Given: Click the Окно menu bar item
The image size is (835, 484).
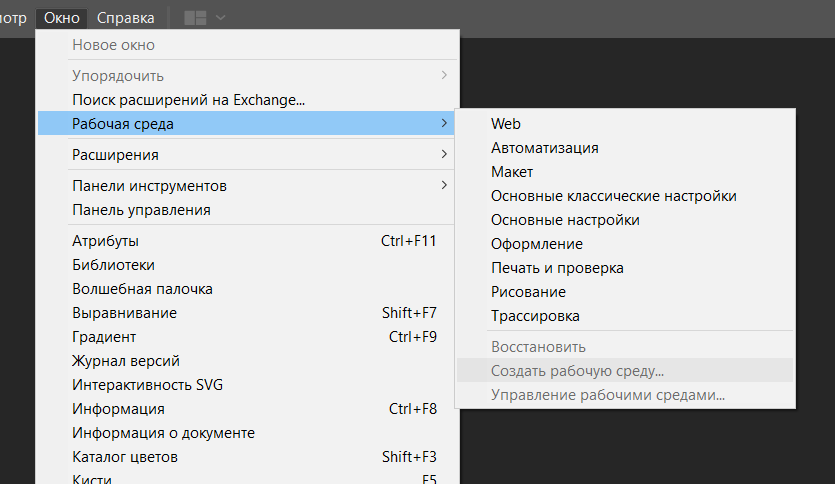Looking at the screenshot, I should click(x=62, y=18).
